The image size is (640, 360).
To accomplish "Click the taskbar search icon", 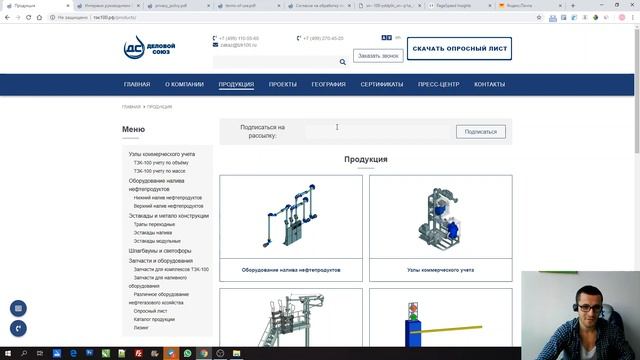I will coord(24,353).
